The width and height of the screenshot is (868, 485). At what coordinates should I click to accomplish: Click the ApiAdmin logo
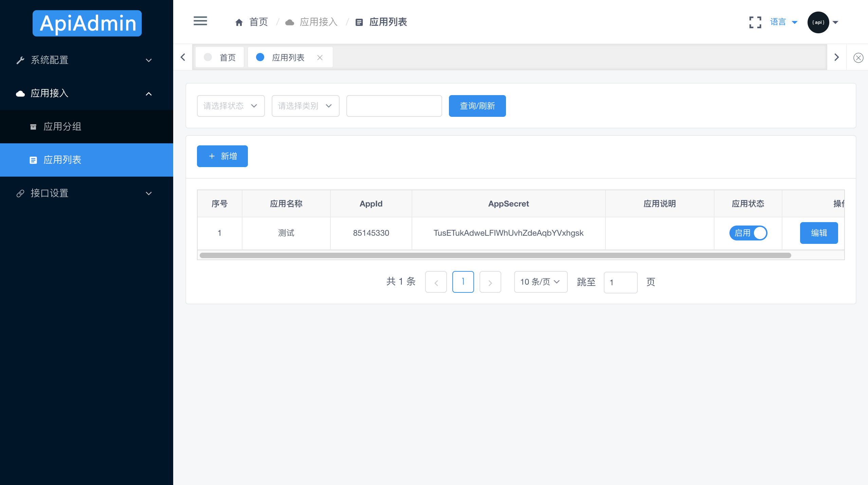tap(87, 23)
